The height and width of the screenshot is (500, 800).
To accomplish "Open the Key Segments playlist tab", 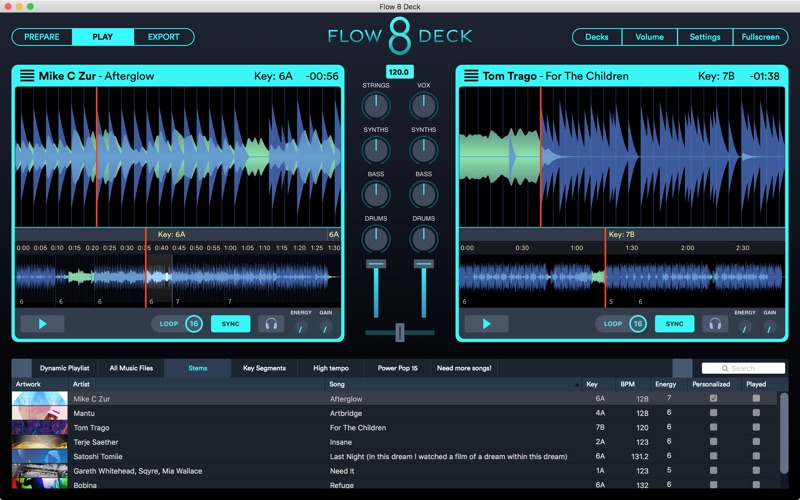I will 264,368.
